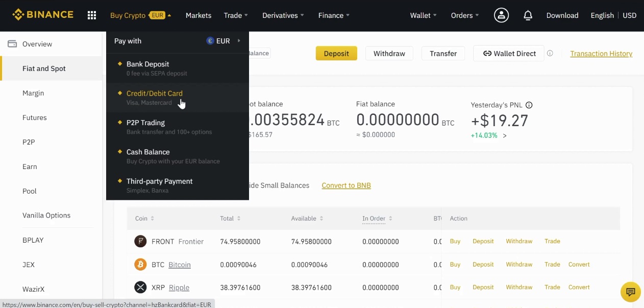644x308 pixels.
Task: Sort by Total column arrows
Action: (238, 218)
